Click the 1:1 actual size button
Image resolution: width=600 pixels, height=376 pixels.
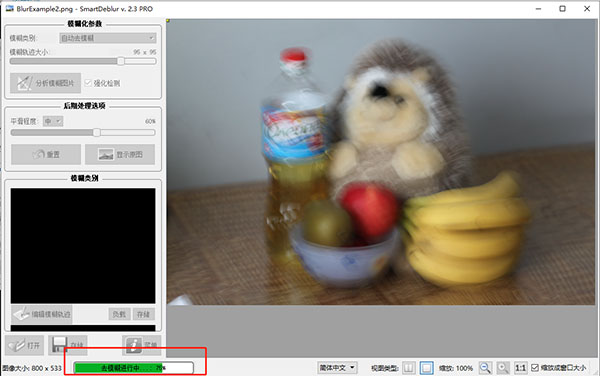(x=520, y=368)
